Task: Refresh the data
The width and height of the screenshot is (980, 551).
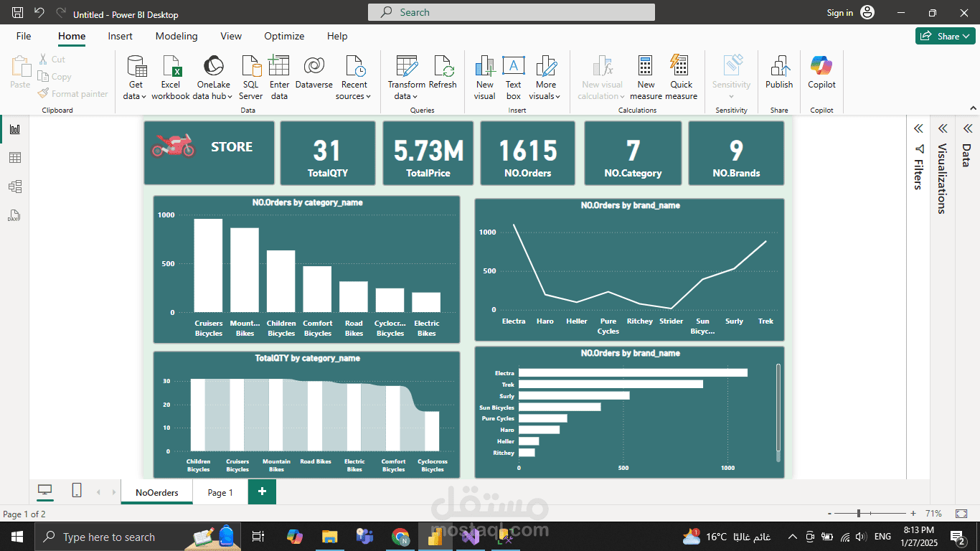Action: click(443, 74)
